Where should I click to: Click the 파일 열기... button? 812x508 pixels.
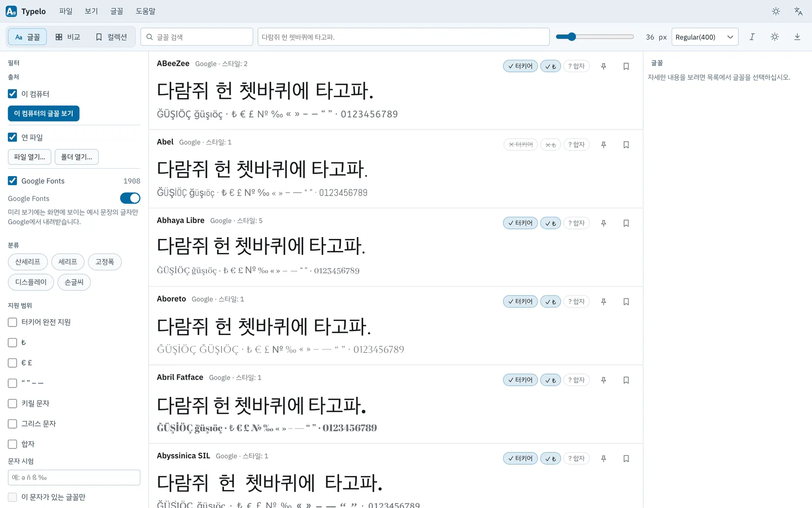click(x=30, y=157)
